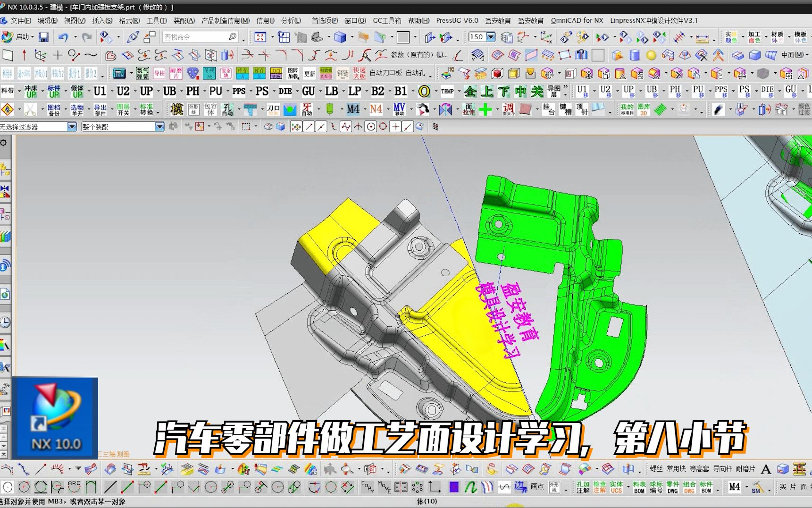Click the 图库3D library icon
812x508 pixels.
click(x=643, y=109)
